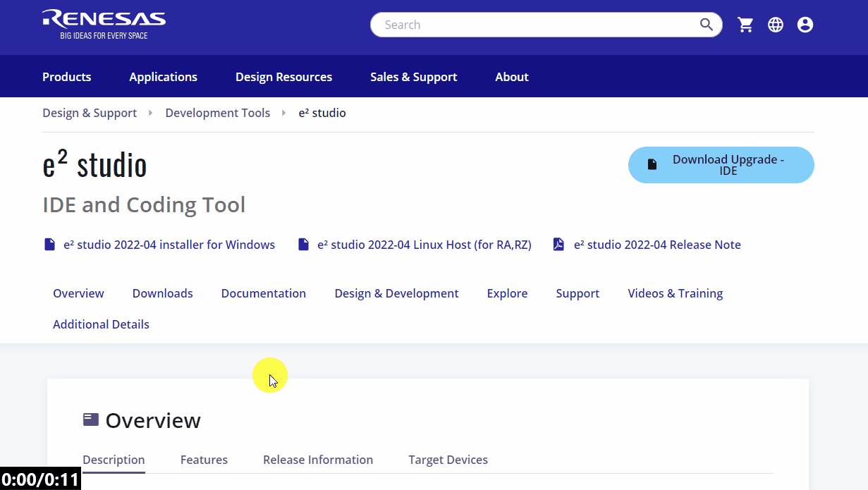Select the Target Devices tab
The image size is (868, 490).
(448, 459)
